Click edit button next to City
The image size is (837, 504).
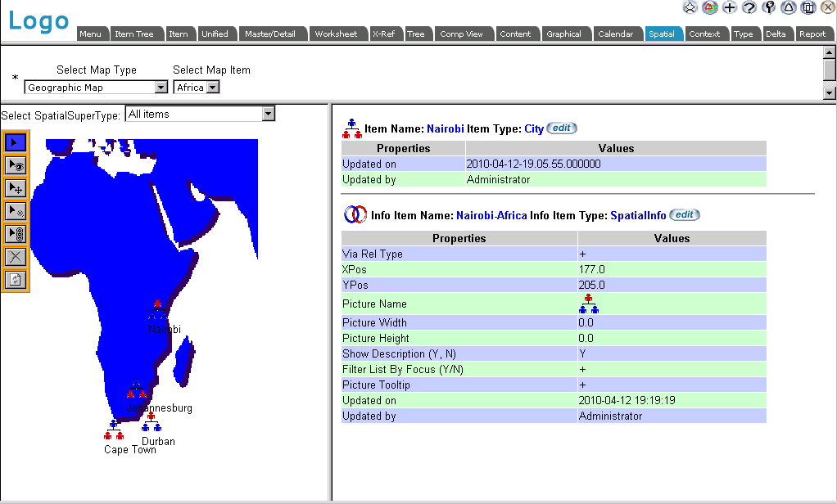click(x=561, y=128)
